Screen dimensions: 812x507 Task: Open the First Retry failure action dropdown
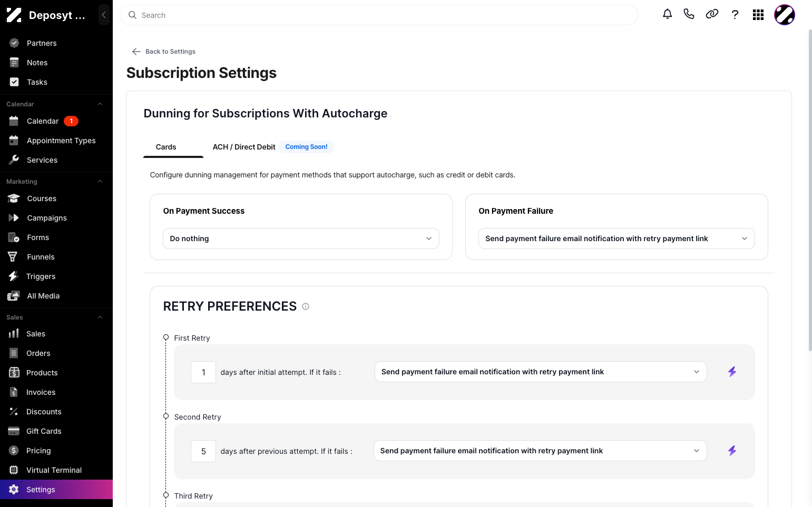pyautogui.click(x=541, y=372)
